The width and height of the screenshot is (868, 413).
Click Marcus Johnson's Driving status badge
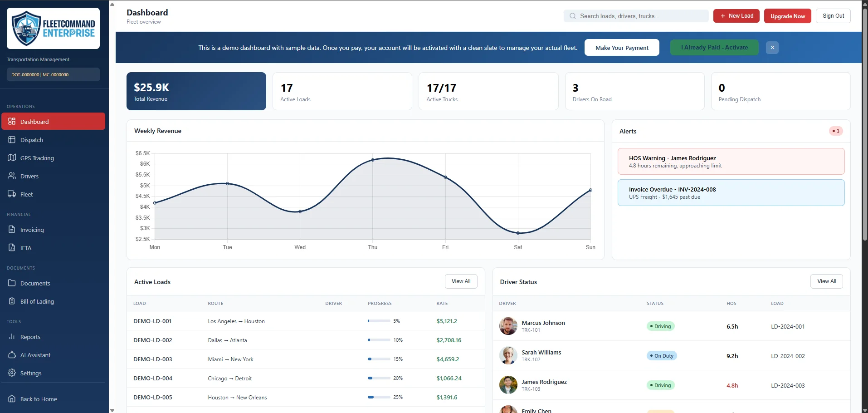click(660, 326)
